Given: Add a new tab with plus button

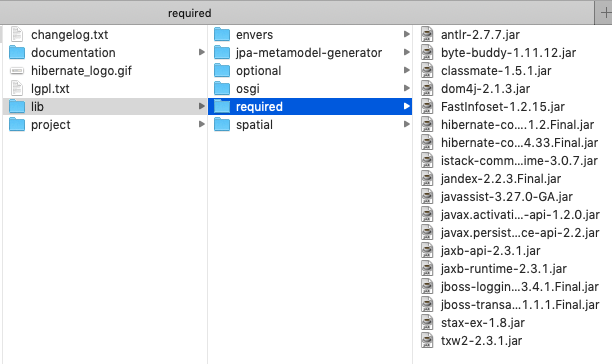Looking at the screenshot, I should [x=605, y=13].
